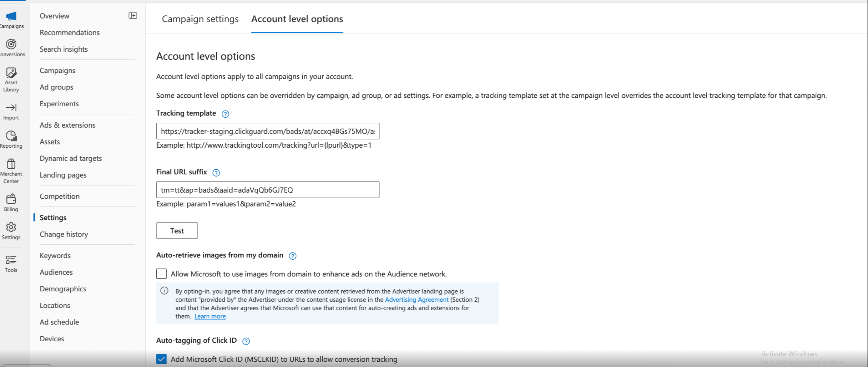Select the Account level options tab
This screenshot has width=868, height=367.
297,19
